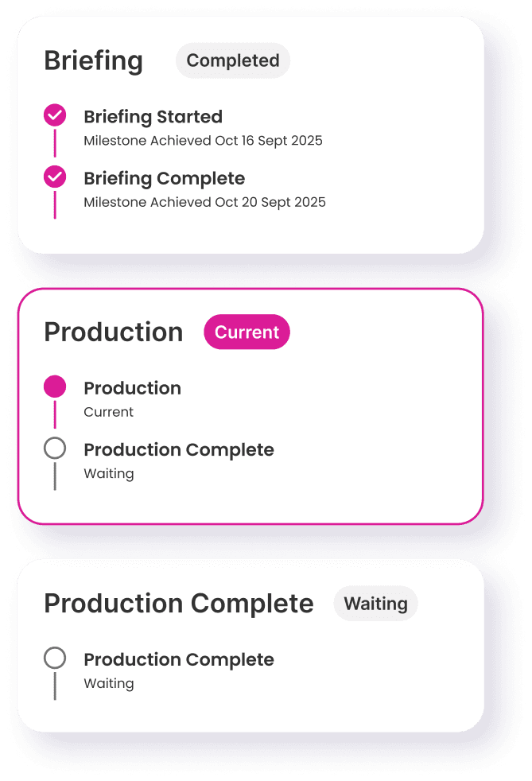Click the Briefing Started checkmark icon

point(55,116)
